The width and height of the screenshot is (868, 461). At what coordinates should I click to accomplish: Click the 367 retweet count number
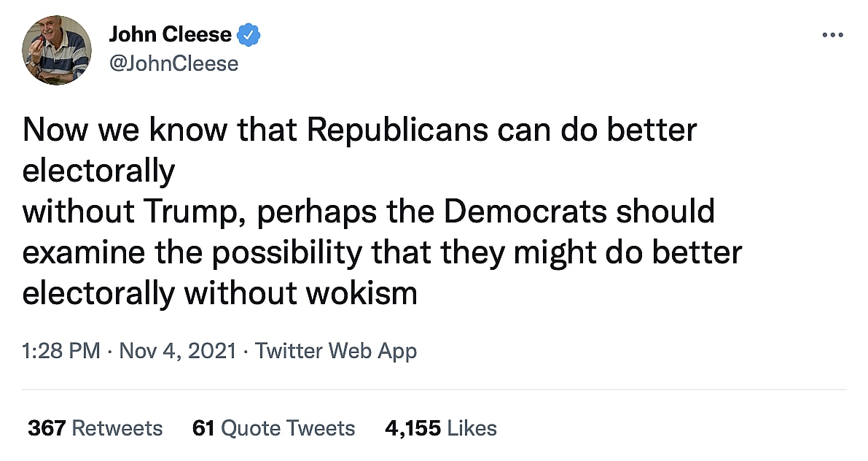point(47,428)
